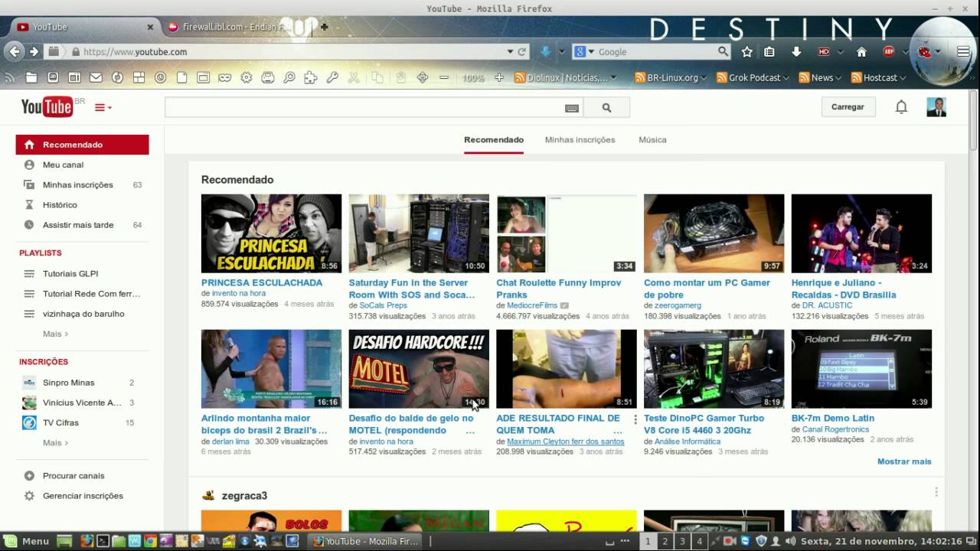Click the printer icon in toolbar
The height and width of the screenshot is (551, 980).
268,77
